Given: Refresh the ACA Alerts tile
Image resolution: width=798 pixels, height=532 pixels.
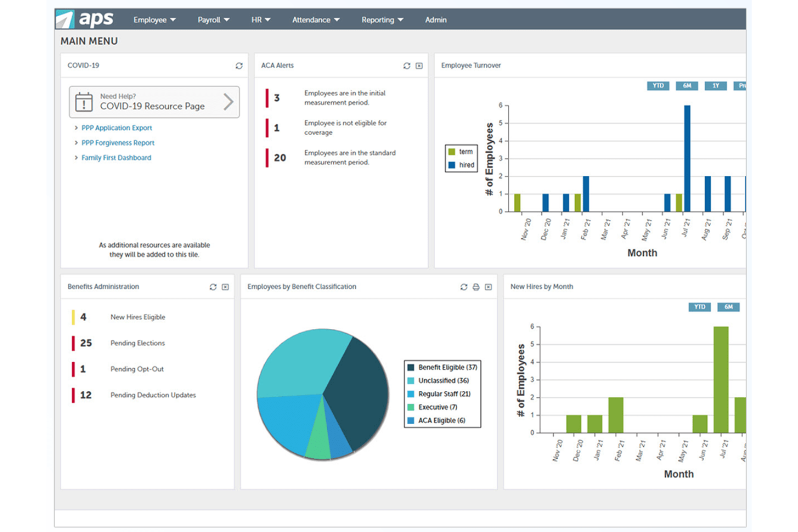Looking at the screenshot, I should click(407, 65).
